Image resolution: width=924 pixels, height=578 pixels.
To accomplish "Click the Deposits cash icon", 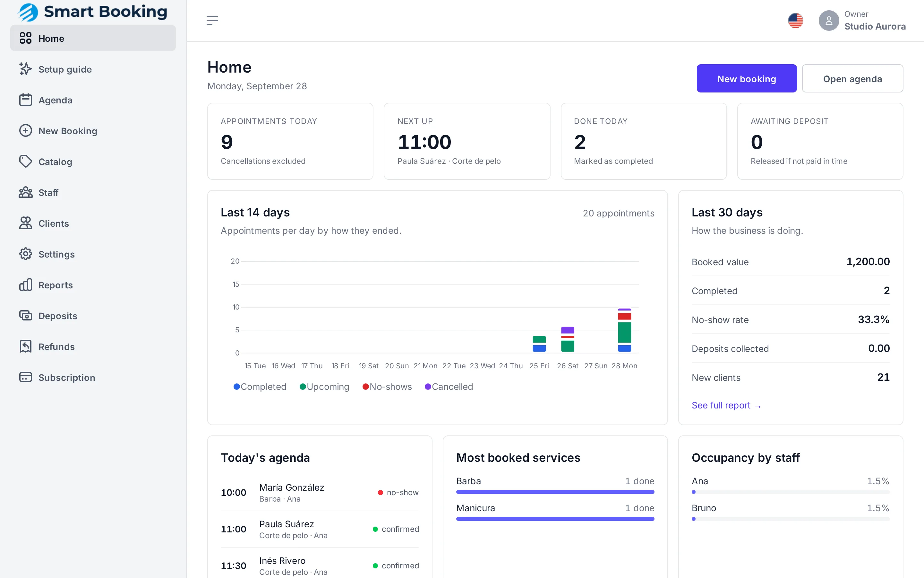I will click(26, 316).
